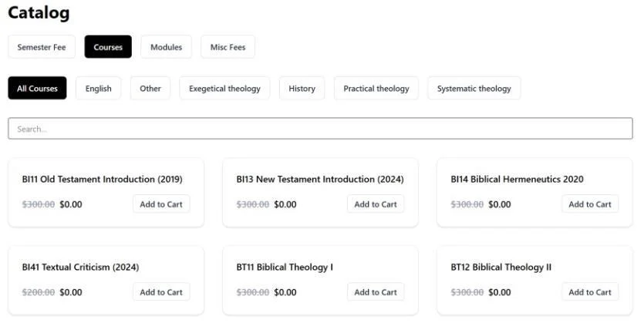Add BI11 Old Testament Introduction to cart

pos(161,204)
